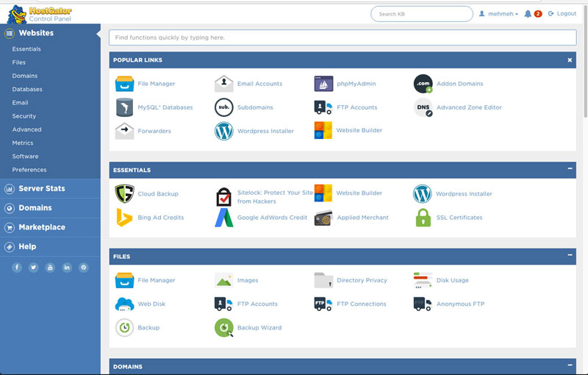The image size is (588, 375).
Task: Click the Cloud Backup shield icon
Action: coord(124,193)
